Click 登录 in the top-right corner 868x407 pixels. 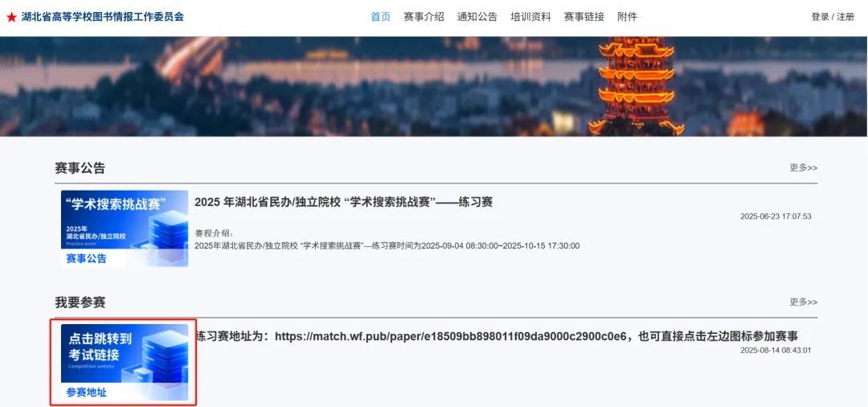pyautogui.click(x=820, y=17)
